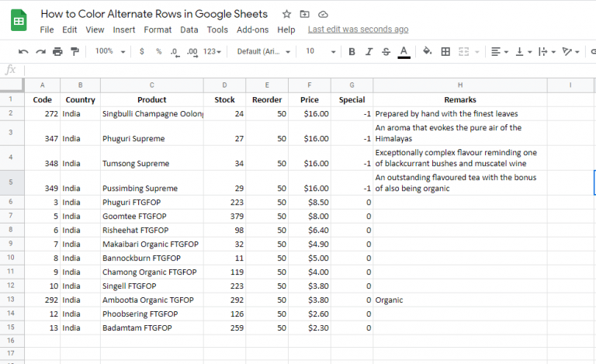Open the Insert menu

pos(124,29)
